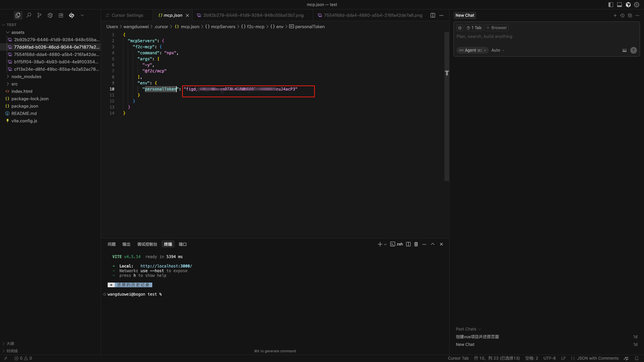This screenshot has height=362, width=644.
Task: Open the Auto model dropdown
Action: (x=498, y=50)
